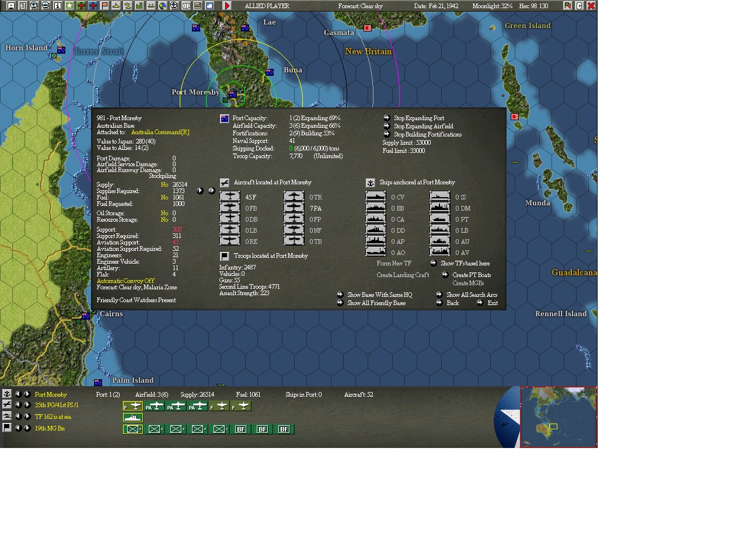Click the PT boat icon (0 PT)
The image size is (747, 560).
pyautogui.click(x=439, y=219)
